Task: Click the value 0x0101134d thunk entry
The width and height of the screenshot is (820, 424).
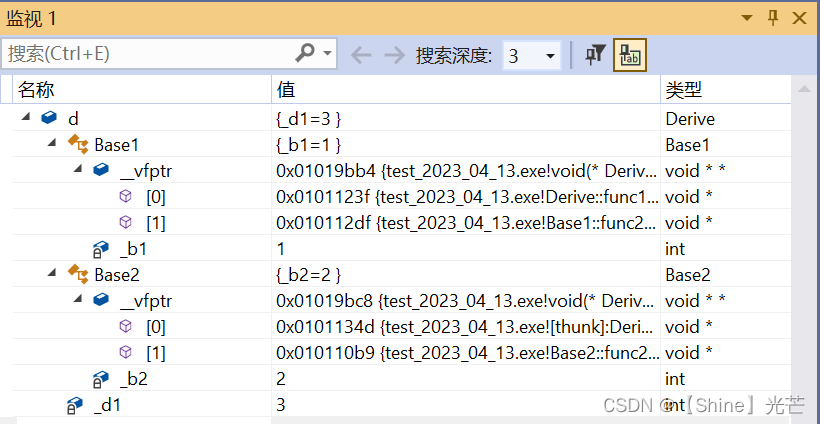Action: [465, 327]
